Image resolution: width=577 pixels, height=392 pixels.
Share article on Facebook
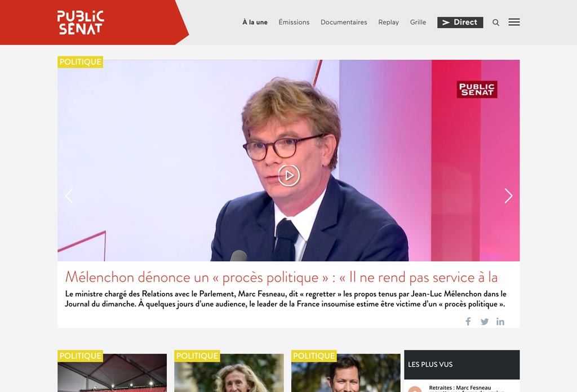pyautogui.click(x=468, y=322)
